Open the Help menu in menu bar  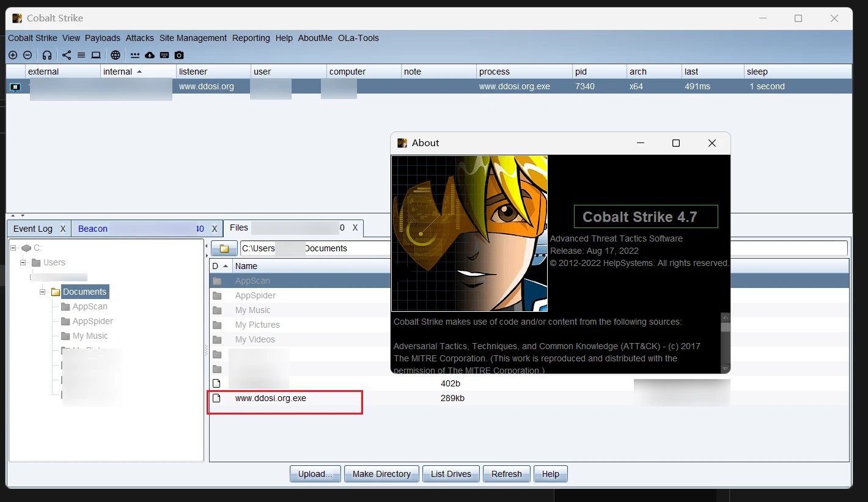284,38
